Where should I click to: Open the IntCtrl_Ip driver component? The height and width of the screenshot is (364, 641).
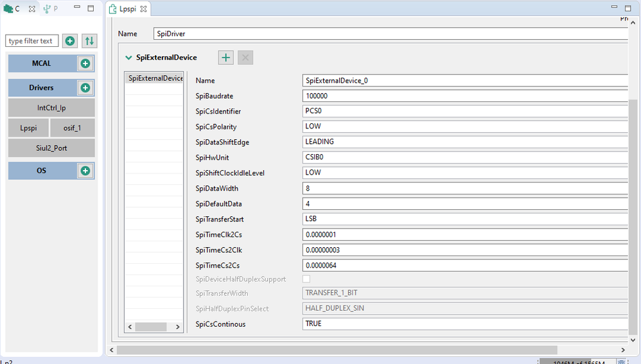click(x=51, y=108)
